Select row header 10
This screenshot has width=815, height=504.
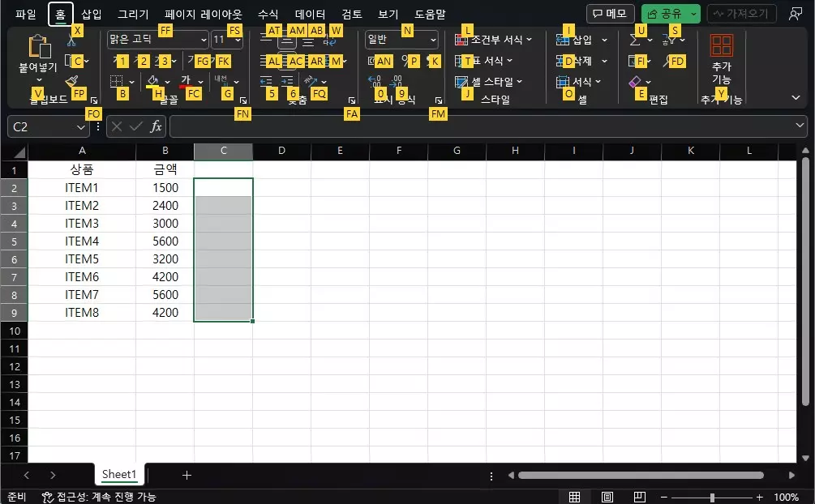click(14, 331)
